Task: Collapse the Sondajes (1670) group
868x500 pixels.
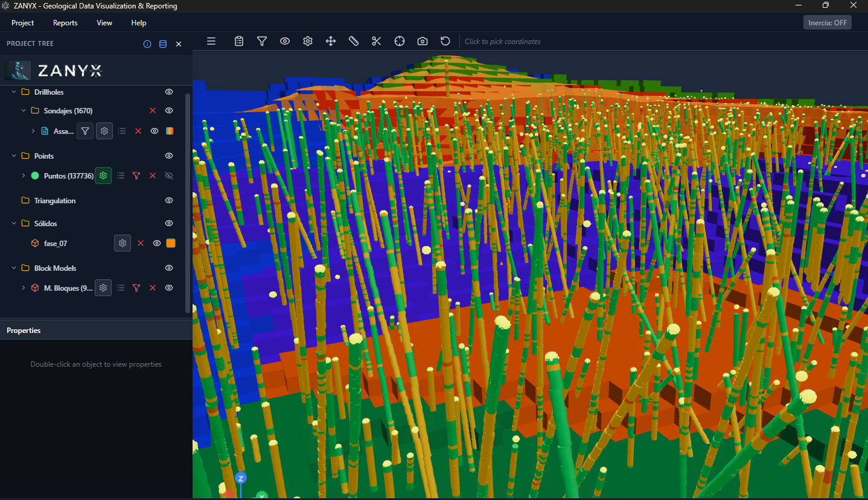Action: [23, 110]
